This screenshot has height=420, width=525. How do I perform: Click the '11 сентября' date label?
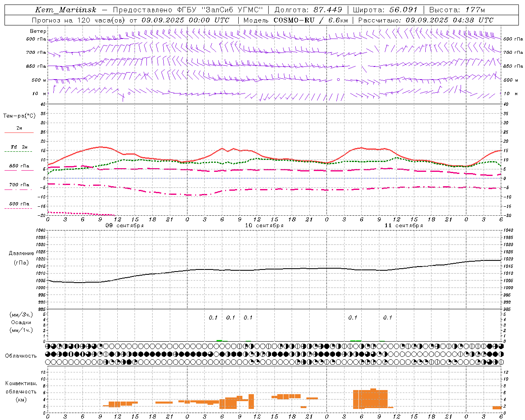tap(404, 226)
